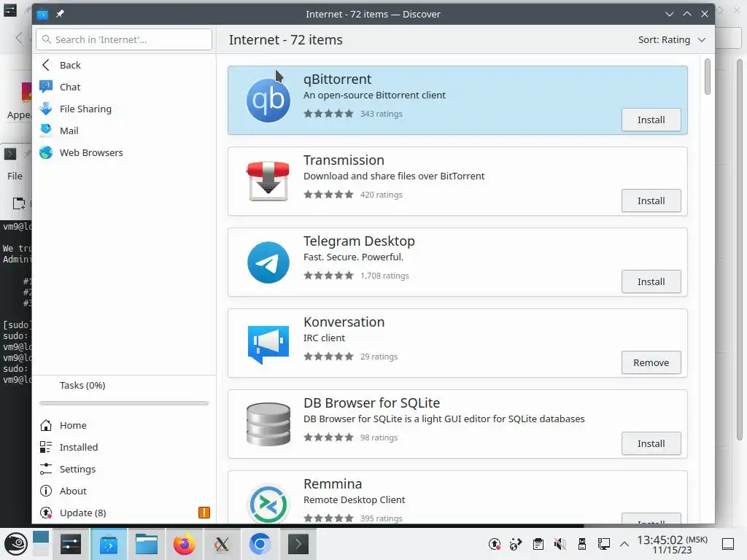This screenshot has height=560, width=747.
Task: Click the Remmina app icon
Action: point(268,504)
